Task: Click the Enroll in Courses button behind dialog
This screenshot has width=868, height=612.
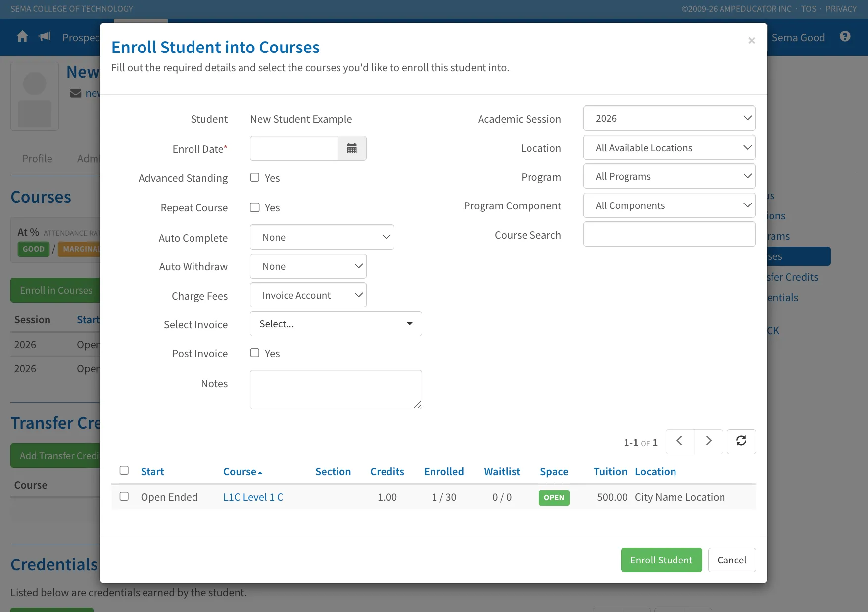Action: click(x=55, y=290)
